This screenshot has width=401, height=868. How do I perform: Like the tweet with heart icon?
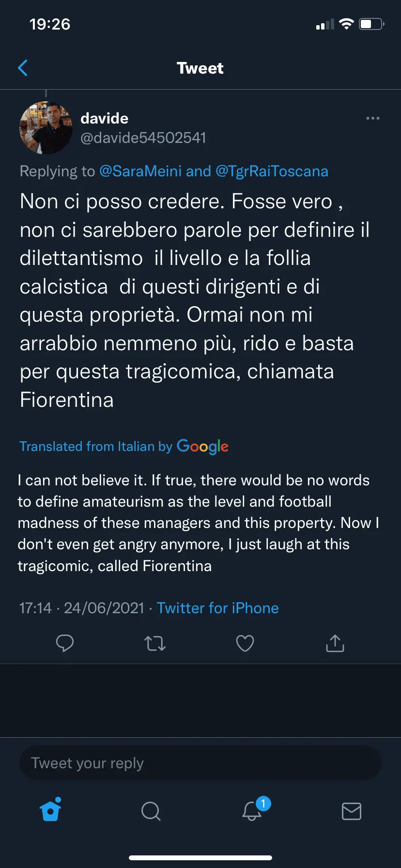245,643
